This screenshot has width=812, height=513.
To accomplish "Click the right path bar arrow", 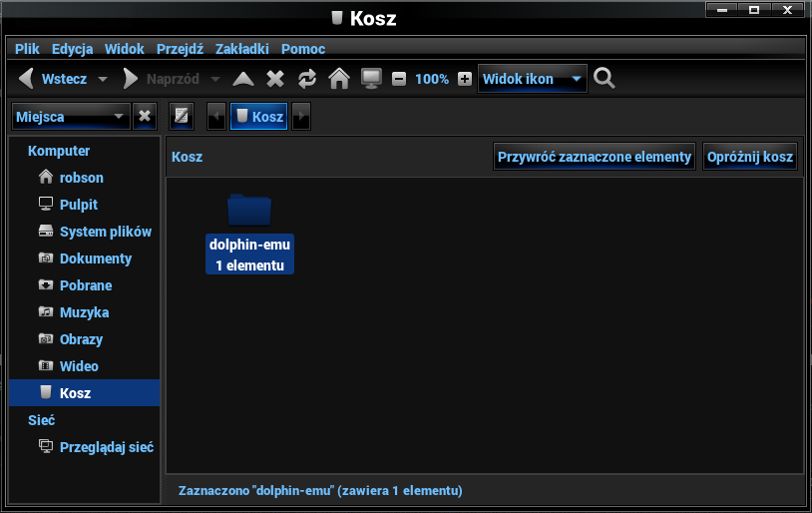I will click(301, 116).
